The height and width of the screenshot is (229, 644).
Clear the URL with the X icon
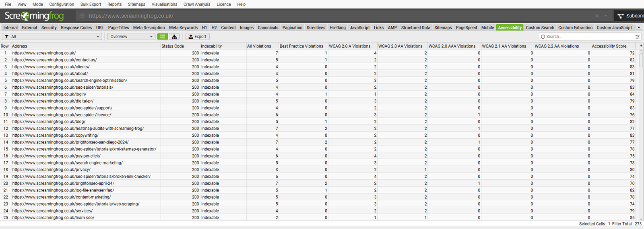coord(597,16)
